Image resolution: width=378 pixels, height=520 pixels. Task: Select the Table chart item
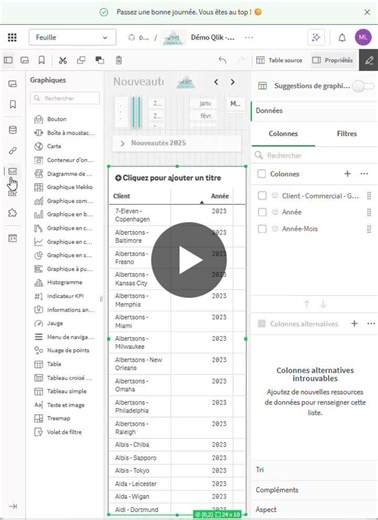coord(54,364)
